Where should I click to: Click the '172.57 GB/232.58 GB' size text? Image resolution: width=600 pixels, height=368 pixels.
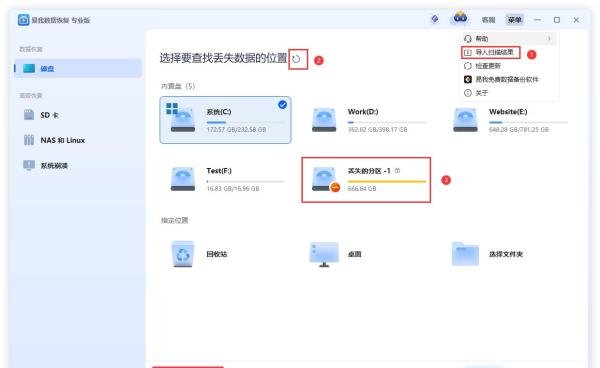click(x=236, y=130)
